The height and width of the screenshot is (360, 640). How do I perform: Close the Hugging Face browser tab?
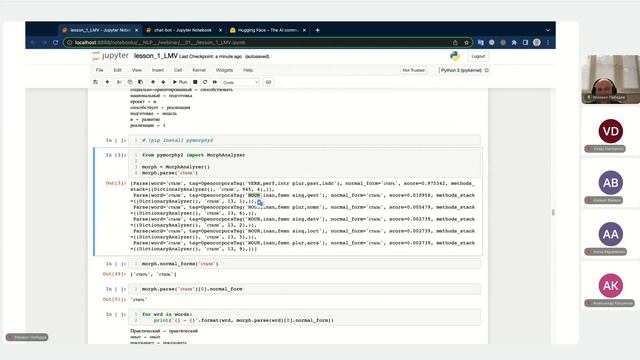point(304,30)
